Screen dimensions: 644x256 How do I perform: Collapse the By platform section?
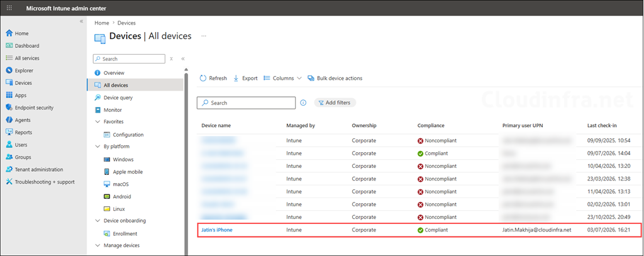pos(97,147)
